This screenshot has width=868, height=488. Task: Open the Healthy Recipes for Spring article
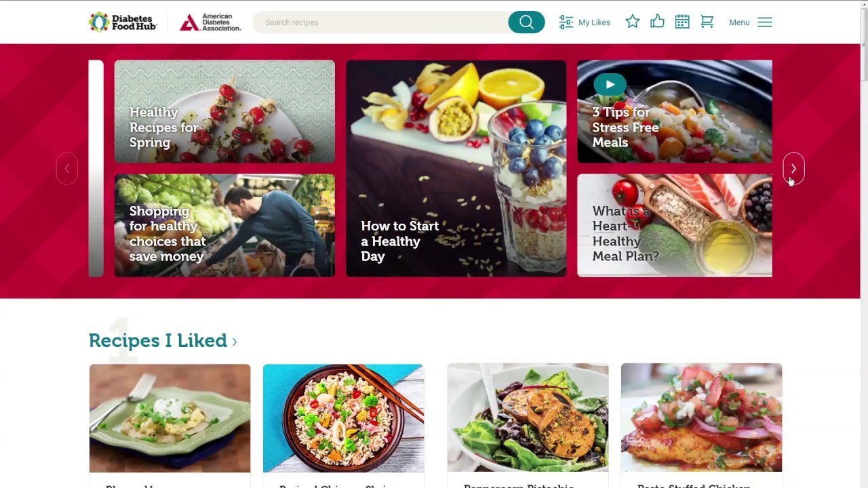tap(224, 112)
